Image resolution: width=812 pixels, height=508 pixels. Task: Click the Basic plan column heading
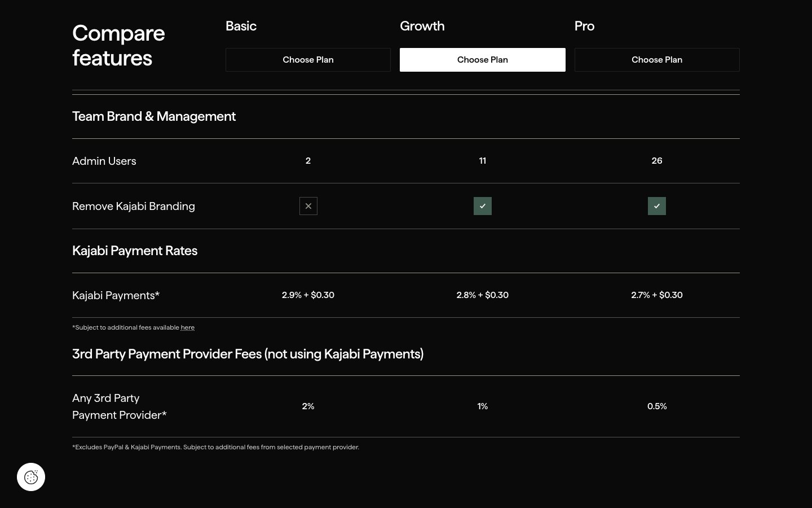pyautogui.click(x=241, y=26)
